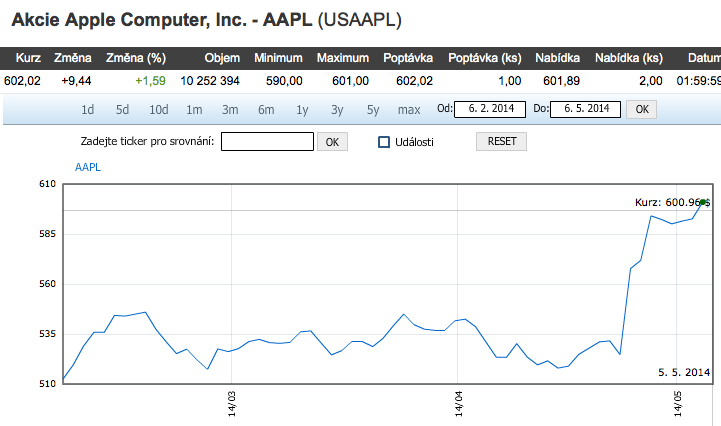Confirm date range with OK button
This screenshot has width=721, height=426.
pos(642,109)
